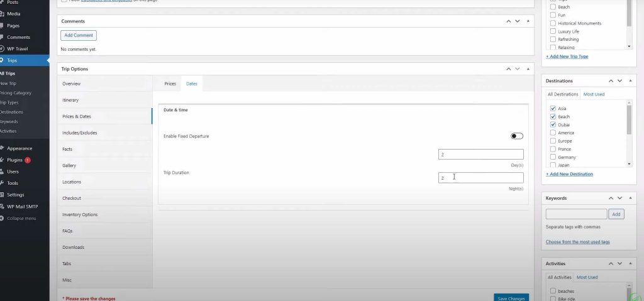Click the Keywords tag input field
This screenshot has width=644, height=301.
click(576, 214)
